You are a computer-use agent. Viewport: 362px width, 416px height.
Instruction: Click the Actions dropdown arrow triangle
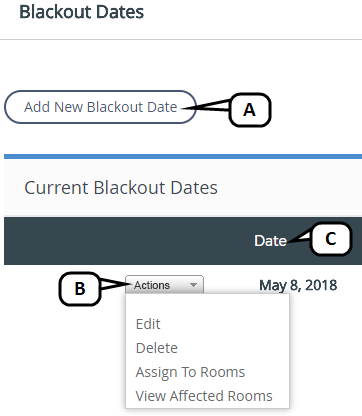tap(193, 285)
